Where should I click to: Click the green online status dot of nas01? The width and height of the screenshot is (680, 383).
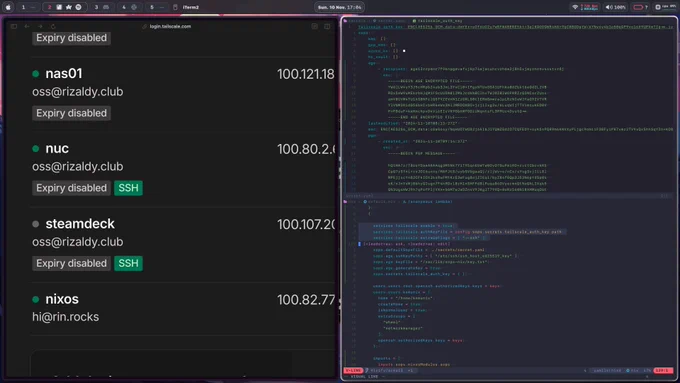click(x=36, y=74)
